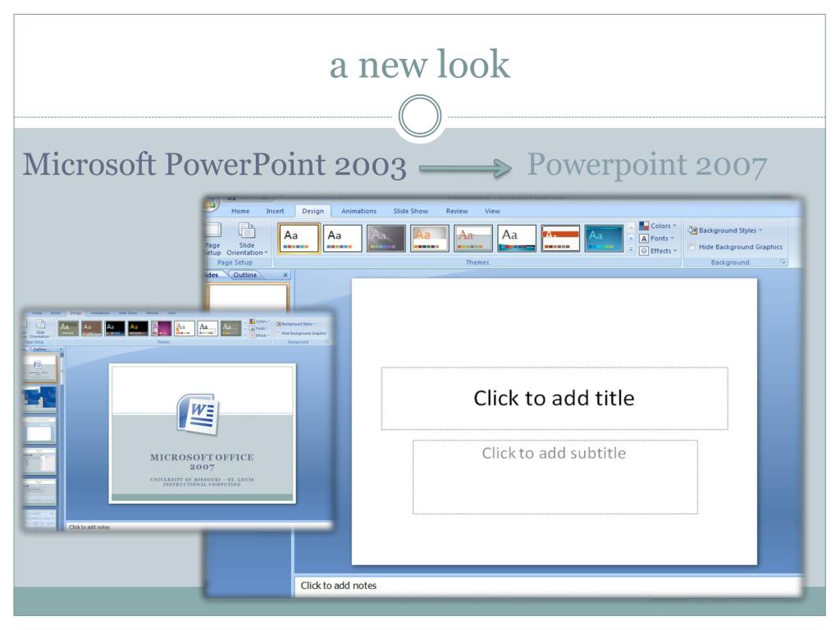
Task: Click the Colors icon in large window
Action: (644, 226)
